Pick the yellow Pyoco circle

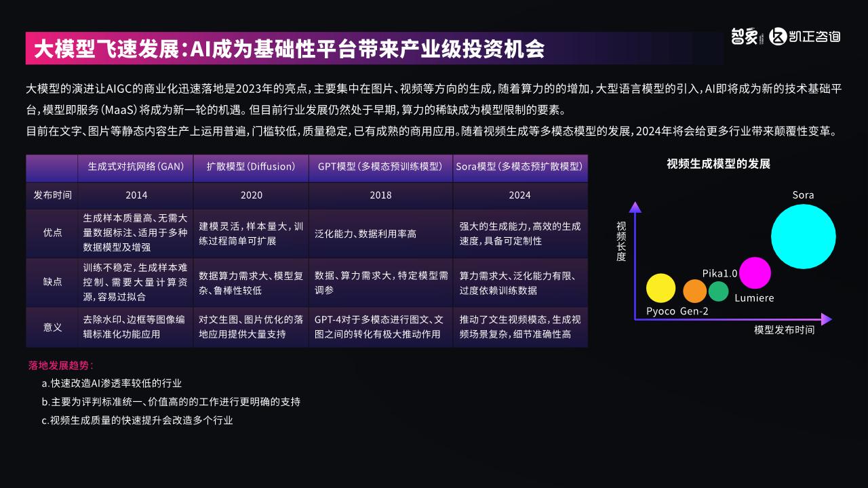pyautogui.click(x=660, y=288)
